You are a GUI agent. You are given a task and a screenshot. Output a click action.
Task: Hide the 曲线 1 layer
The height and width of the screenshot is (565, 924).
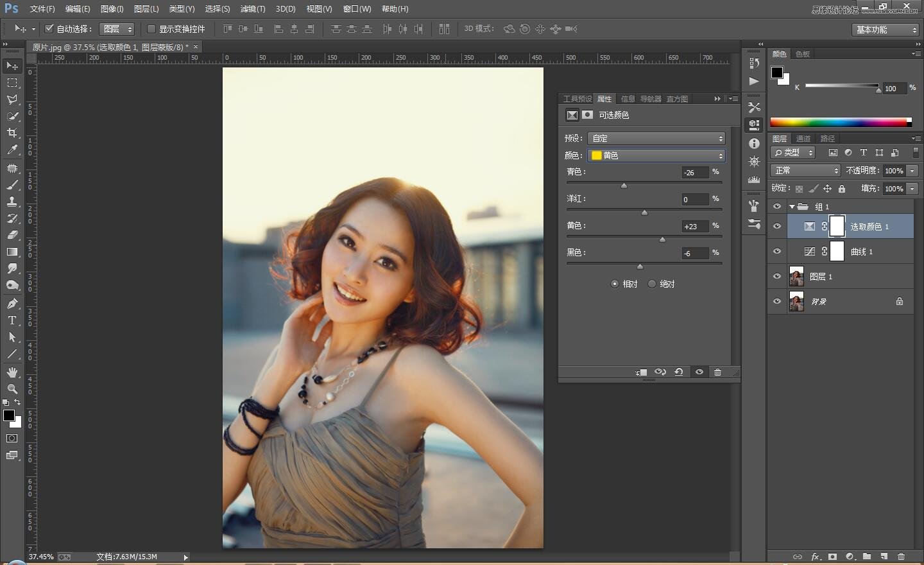[777, 252]
